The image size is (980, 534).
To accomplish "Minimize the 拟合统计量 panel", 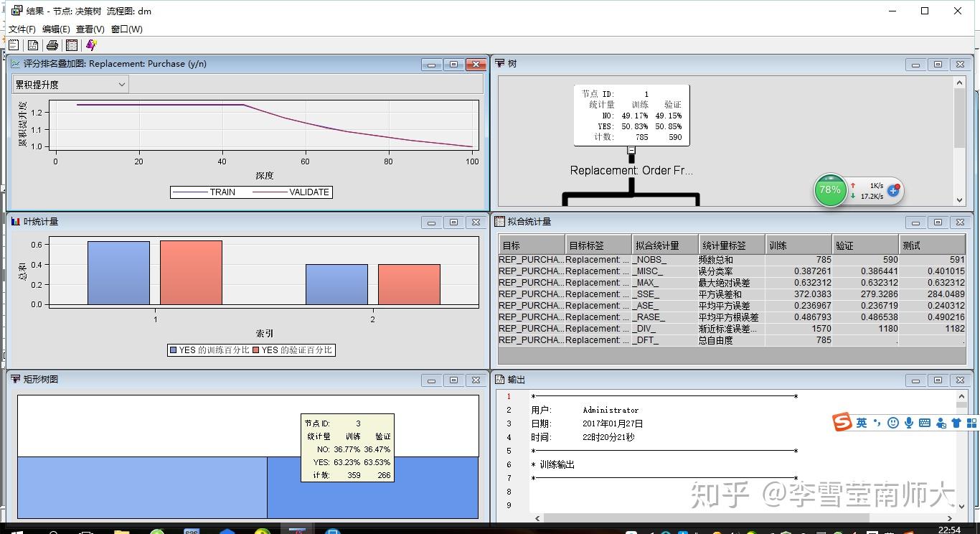I will click(x=915, y=222).
